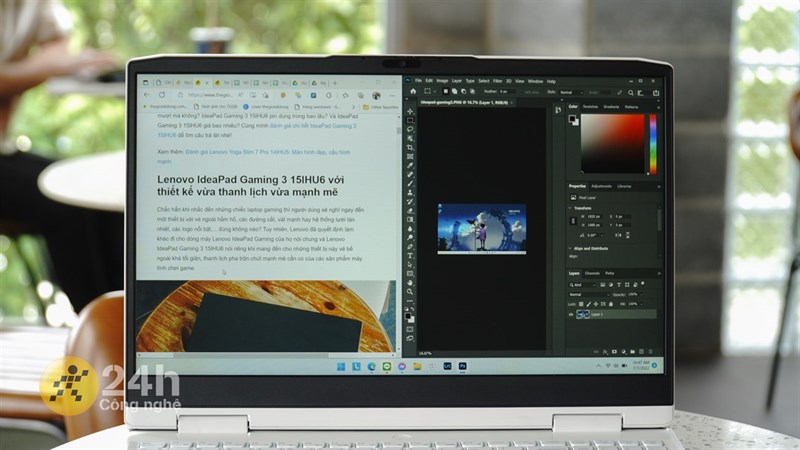The image size is (800, 450).
Task: Click browser Back button
Action: [x=147, y=95]
